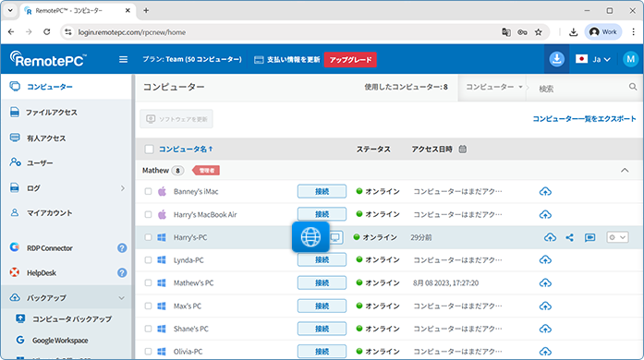This screenshot has height=360, width=644.
Task: Click ソフトウェアを更新 button
Action: tap(176, 119)
